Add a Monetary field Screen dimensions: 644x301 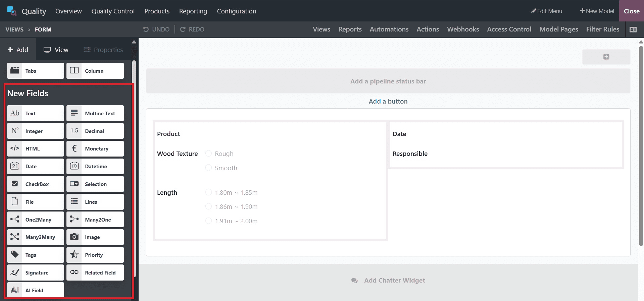click(95, 148)
